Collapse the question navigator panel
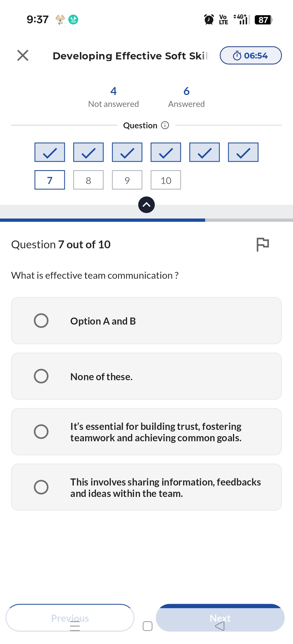The height and width of the screenshot is (644, 293). click(x=146, y=205)
